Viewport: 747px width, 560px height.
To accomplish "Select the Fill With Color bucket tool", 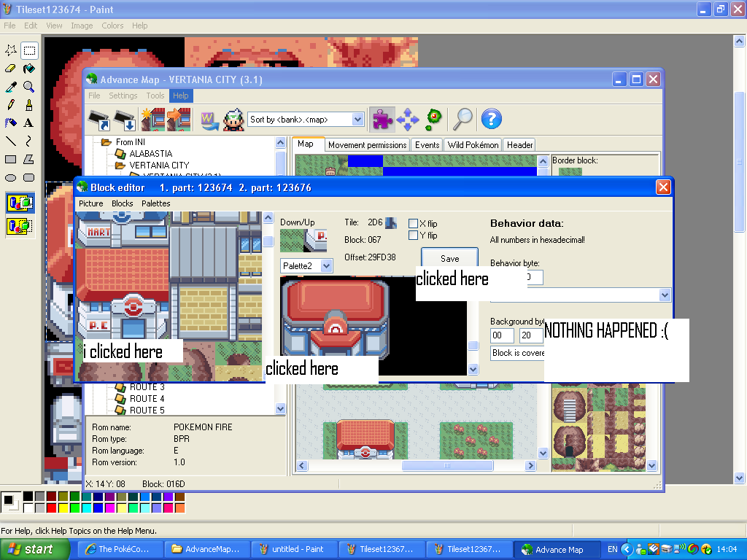I will pos(28,69).
